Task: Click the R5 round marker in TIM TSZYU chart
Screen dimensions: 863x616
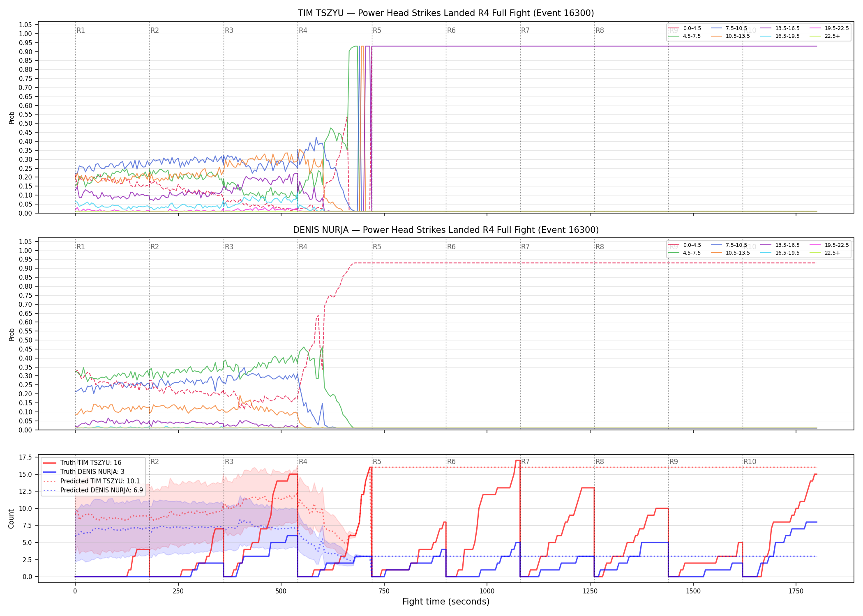Action: pyautogui.click(x=377, y=30)
